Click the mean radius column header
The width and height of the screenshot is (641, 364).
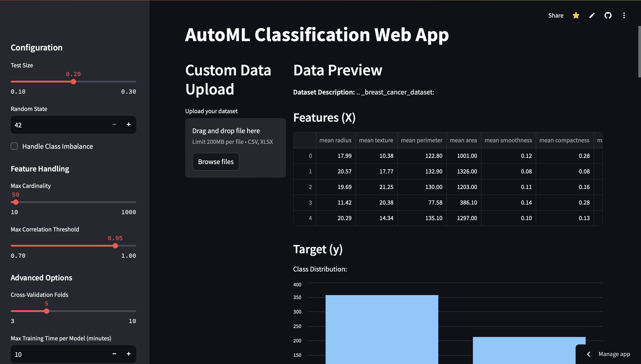[335, 140]
